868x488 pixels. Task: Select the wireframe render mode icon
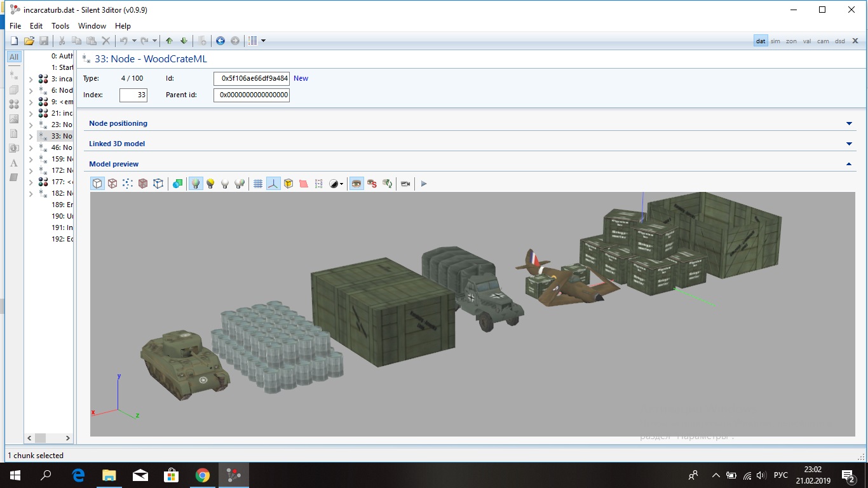(112, 184)
